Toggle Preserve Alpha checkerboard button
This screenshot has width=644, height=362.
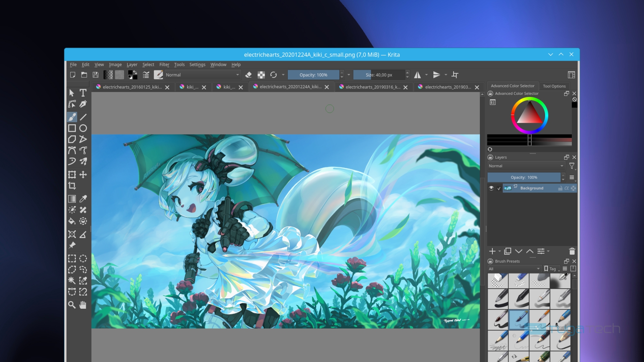coord(261,75)
